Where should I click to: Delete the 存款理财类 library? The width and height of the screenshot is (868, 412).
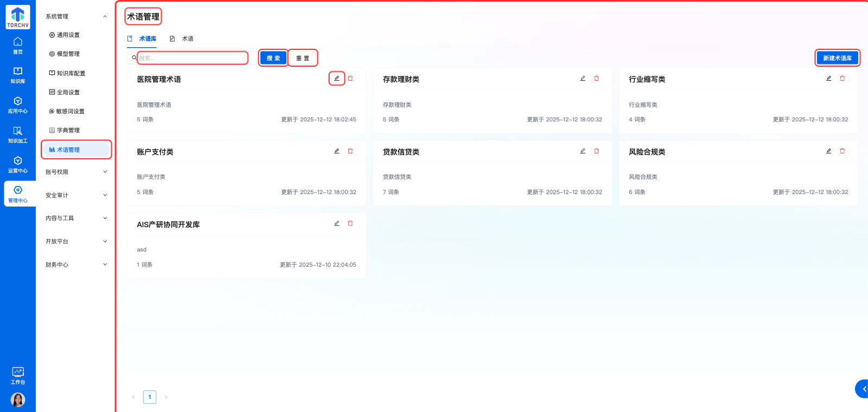(596, 79)
